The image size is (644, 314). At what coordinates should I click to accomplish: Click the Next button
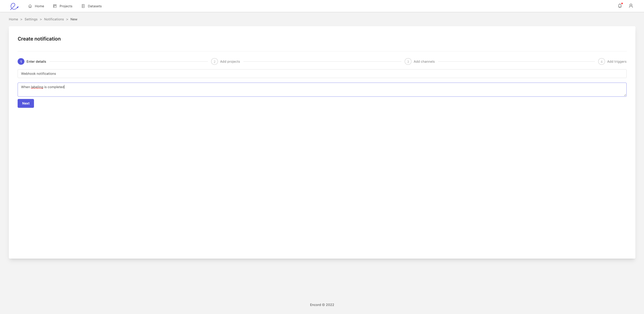point(26,103)
